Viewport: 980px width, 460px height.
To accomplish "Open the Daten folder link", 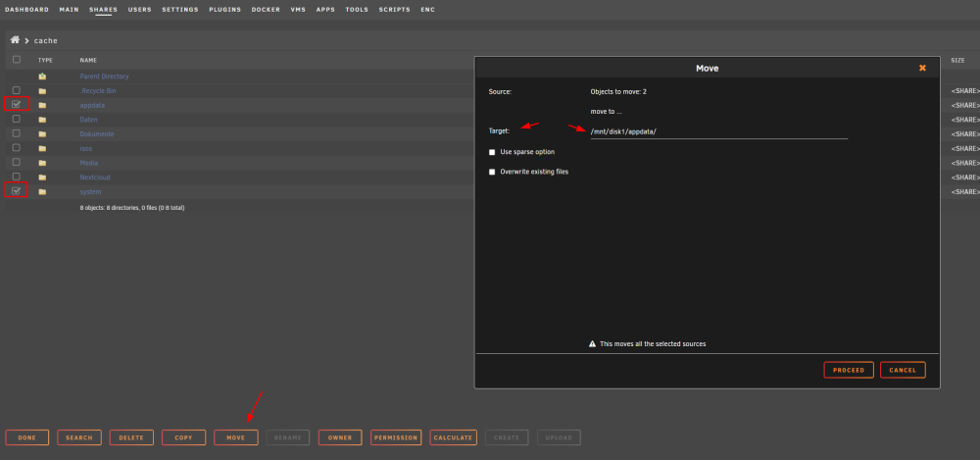I will [x=89, y=120].
